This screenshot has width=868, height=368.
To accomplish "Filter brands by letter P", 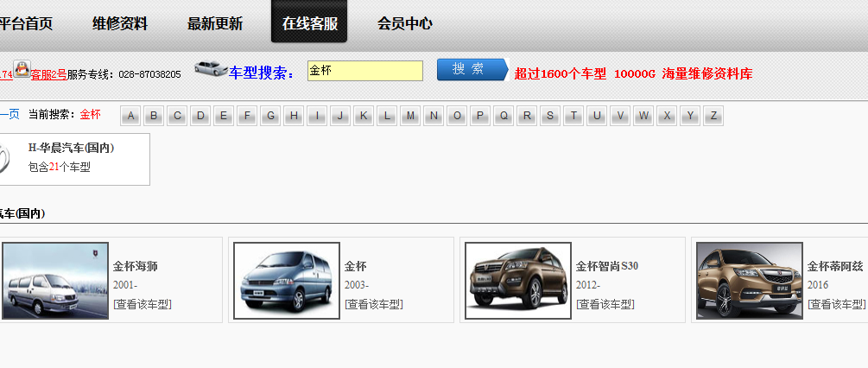I will pos(480,117).
